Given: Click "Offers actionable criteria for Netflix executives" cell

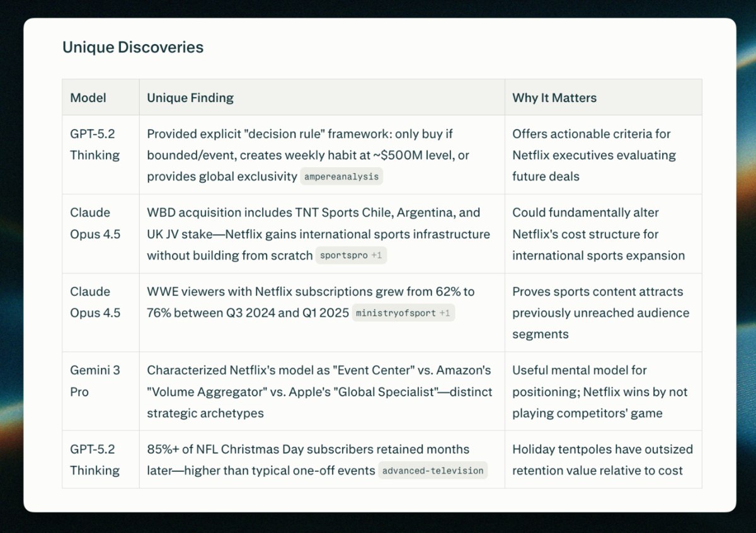Looking at the screenshot, I should tap(593, 155).
